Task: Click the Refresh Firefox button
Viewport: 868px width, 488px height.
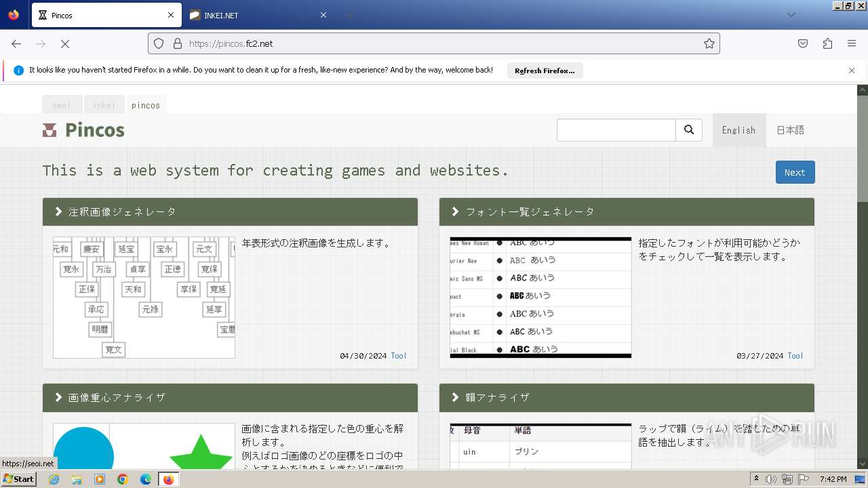Action: tap(545, 70)
